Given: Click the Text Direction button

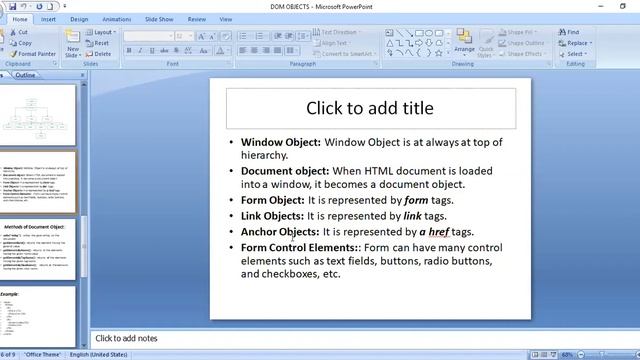Looking at the screenshot, I should pos(337,32).
